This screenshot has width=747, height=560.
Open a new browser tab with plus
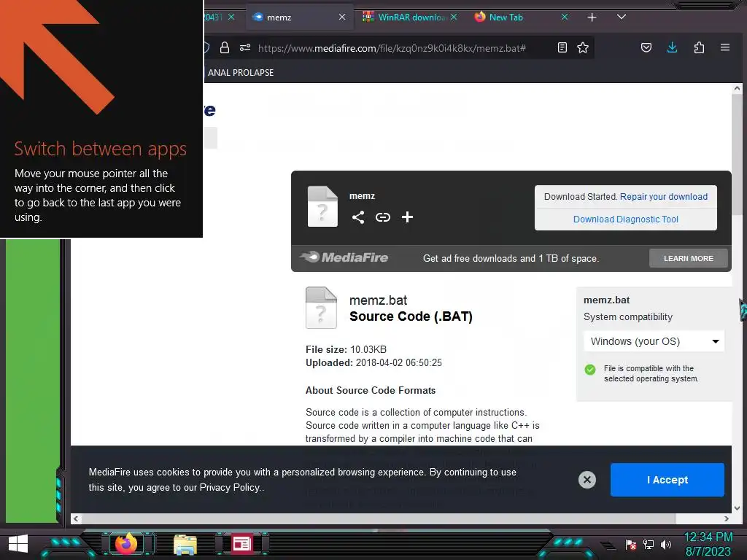[x=592, y=17]
